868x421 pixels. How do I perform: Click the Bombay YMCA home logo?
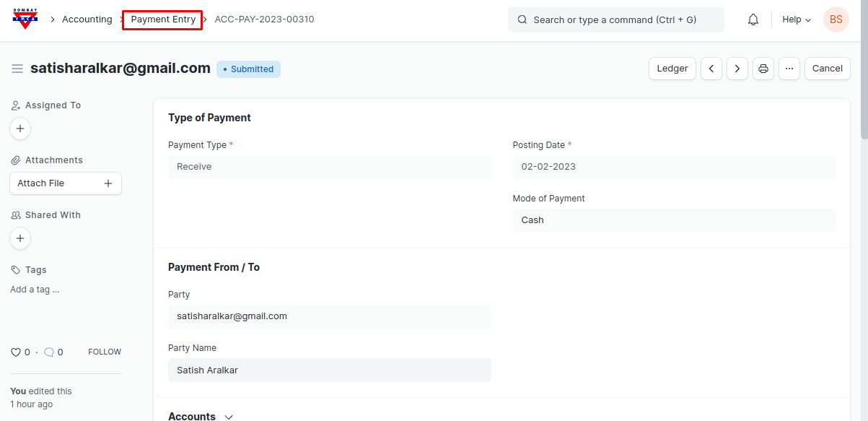[x=26, y=19]
